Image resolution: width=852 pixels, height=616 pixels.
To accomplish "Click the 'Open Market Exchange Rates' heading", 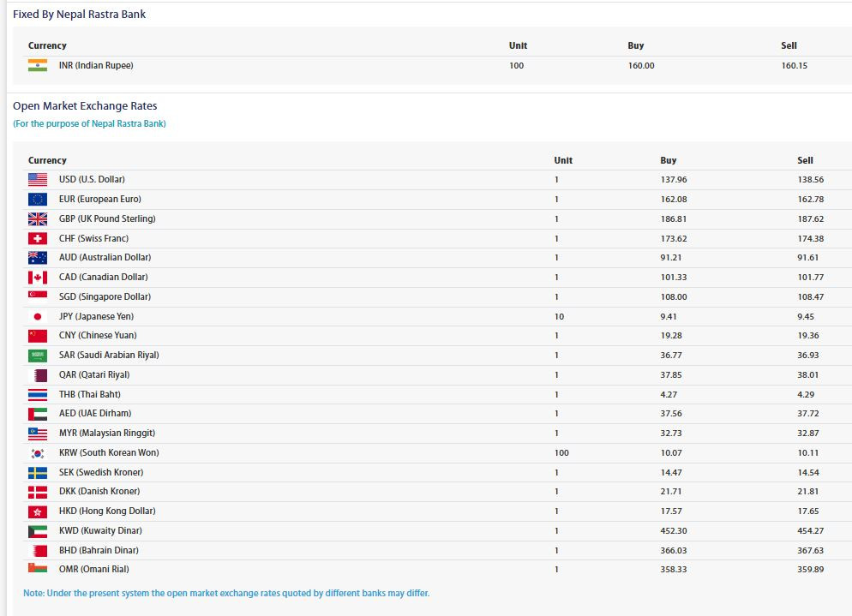I will (x=86, y=106).
